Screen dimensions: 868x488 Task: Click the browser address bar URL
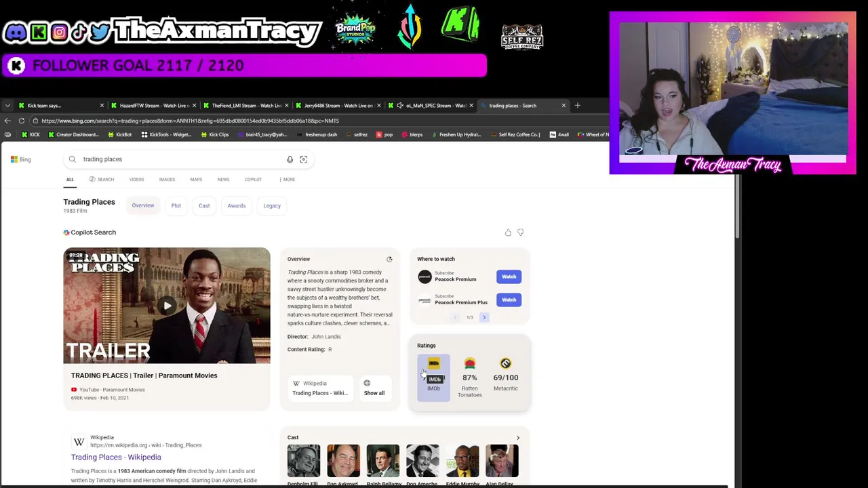pyautogui.click(x=190, y=121)
